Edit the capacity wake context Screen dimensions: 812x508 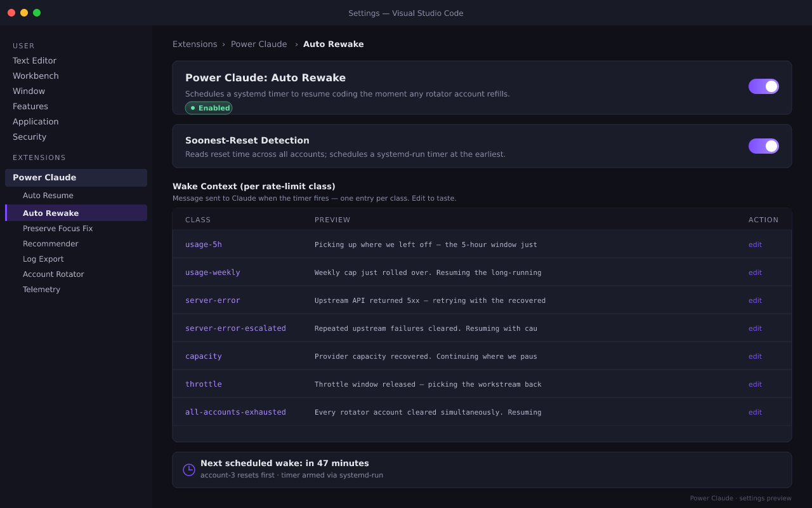755,356
